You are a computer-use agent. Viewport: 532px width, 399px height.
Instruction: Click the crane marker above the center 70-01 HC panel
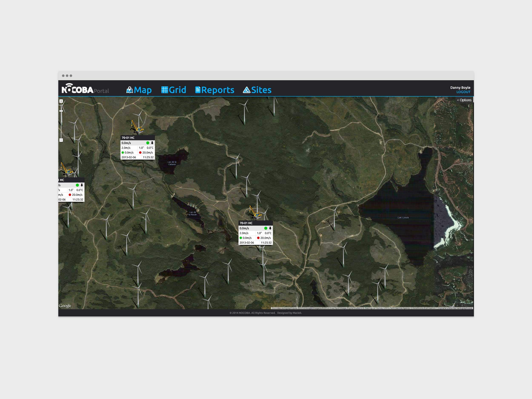(255, 212)
